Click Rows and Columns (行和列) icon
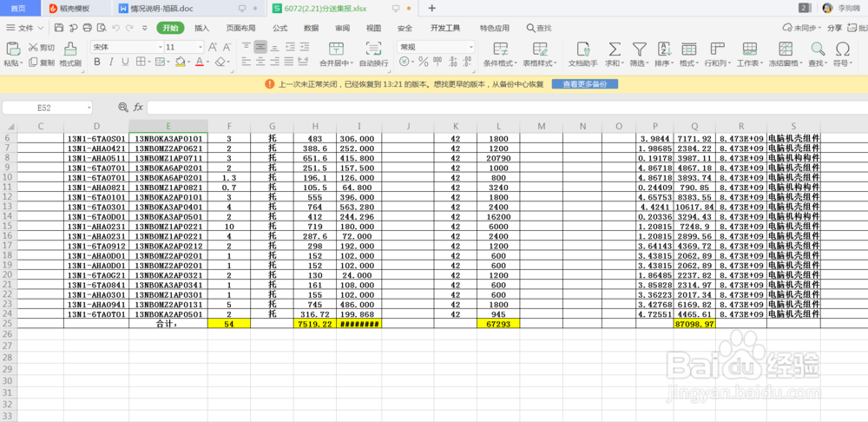The height and width of the screenshot is (422, 868). coord(718,49)
